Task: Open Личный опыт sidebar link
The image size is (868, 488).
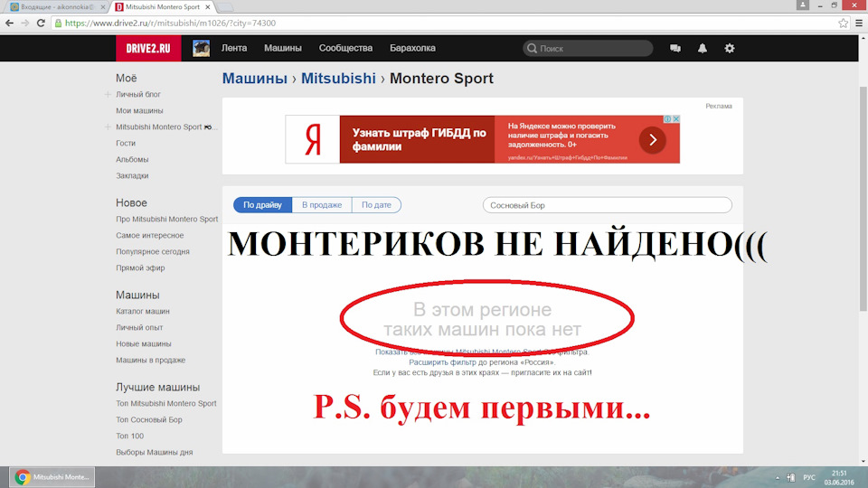Action: point(139,327)
